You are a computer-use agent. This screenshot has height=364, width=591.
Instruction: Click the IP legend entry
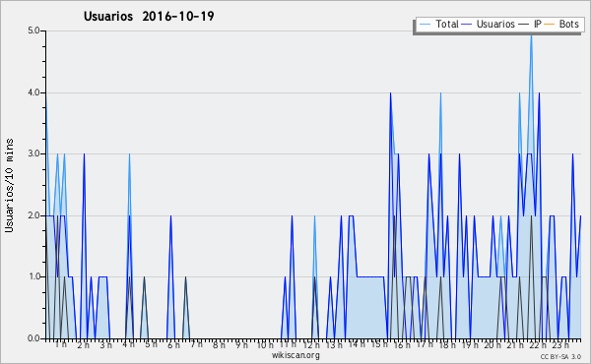(x=530, y=25)
